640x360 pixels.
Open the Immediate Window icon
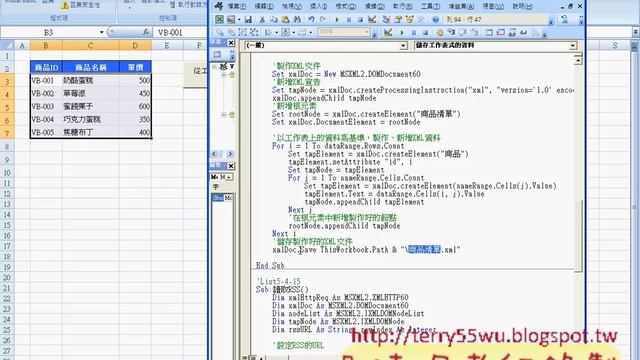pos(500,32)
